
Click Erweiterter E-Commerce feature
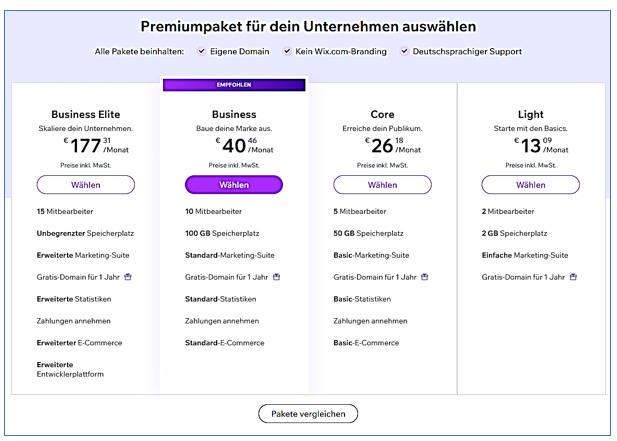[x=79, y=343]
